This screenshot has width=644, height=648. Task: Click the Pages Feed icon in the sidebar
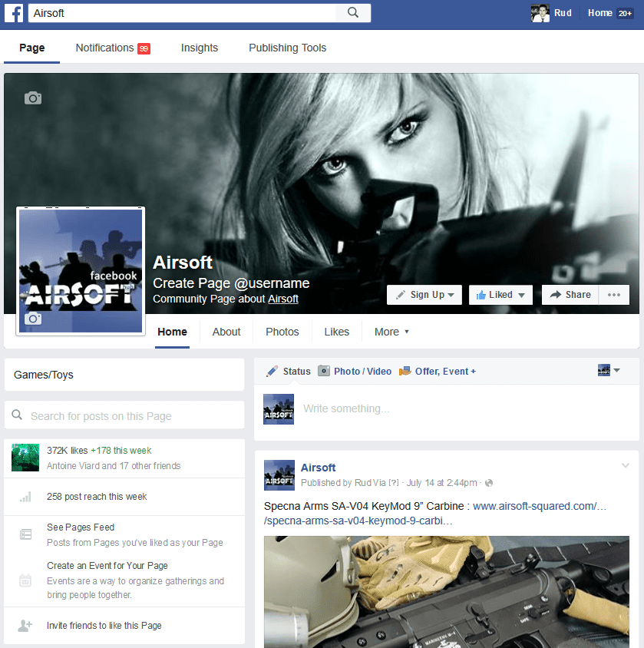[x=25, y=534]
